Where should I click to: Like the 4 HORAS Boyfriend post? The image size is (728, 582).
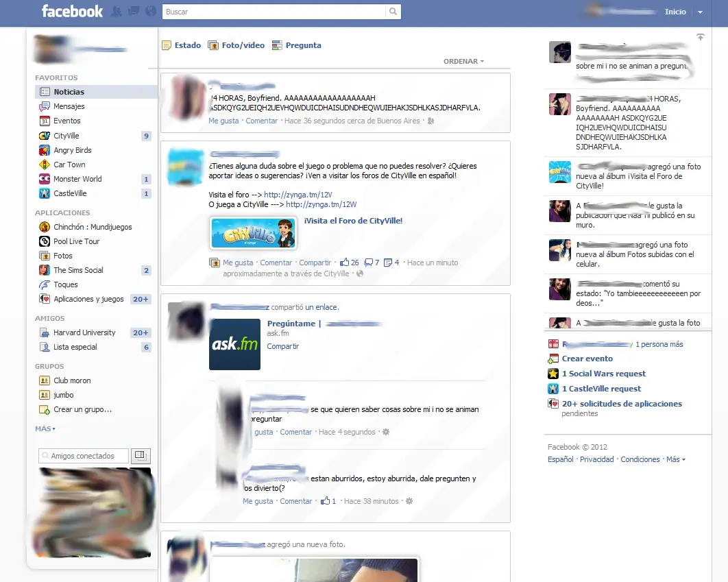[223, 121]
